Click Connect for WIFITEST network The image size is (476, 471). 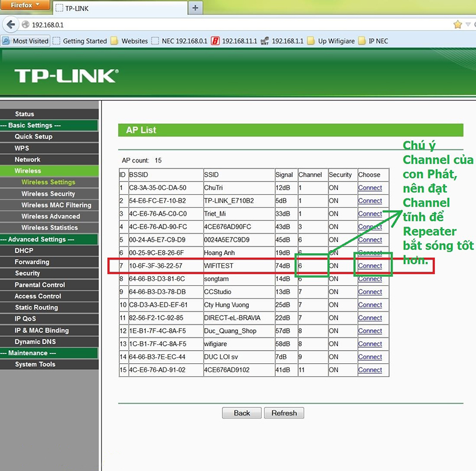pos(369,266)
